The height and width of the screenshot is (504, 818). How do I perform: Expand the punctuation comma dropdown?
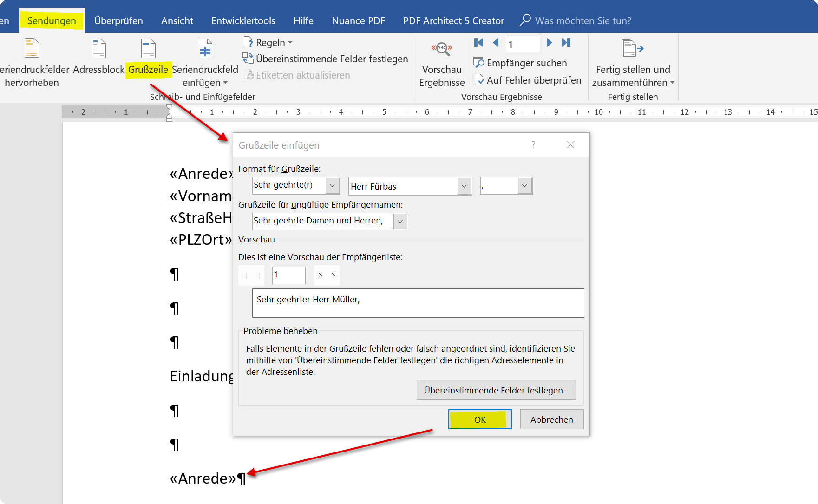click(x=524, y=186)
